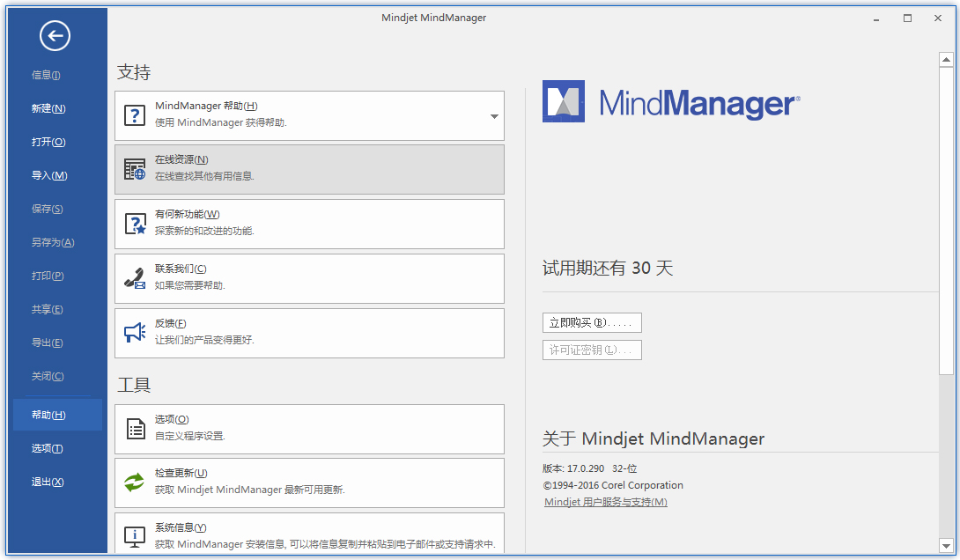Select 新建(N) in the sidebar
The height and width of the screenshot is (560, 960).
tap(48, 108)
